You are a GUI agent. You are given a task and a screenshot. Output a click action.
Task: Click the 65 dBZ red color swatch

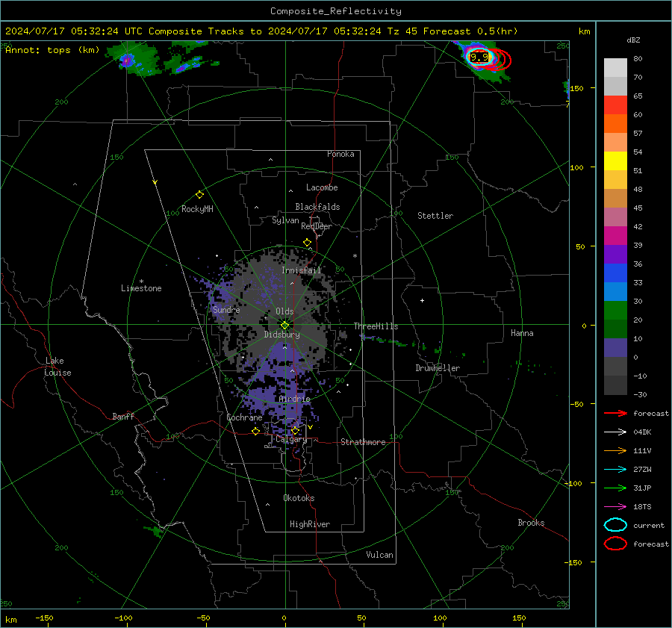tap(615, 105)
